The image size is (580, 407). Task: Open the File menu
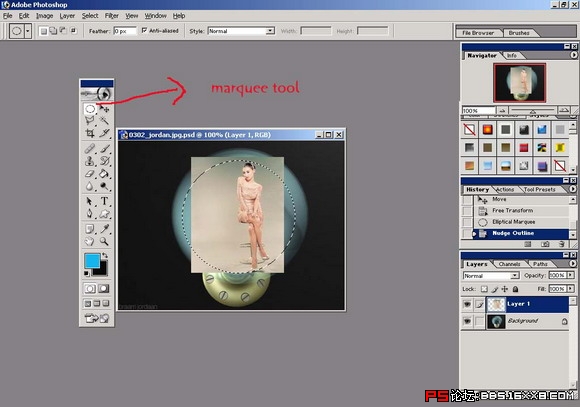(7, 16)
